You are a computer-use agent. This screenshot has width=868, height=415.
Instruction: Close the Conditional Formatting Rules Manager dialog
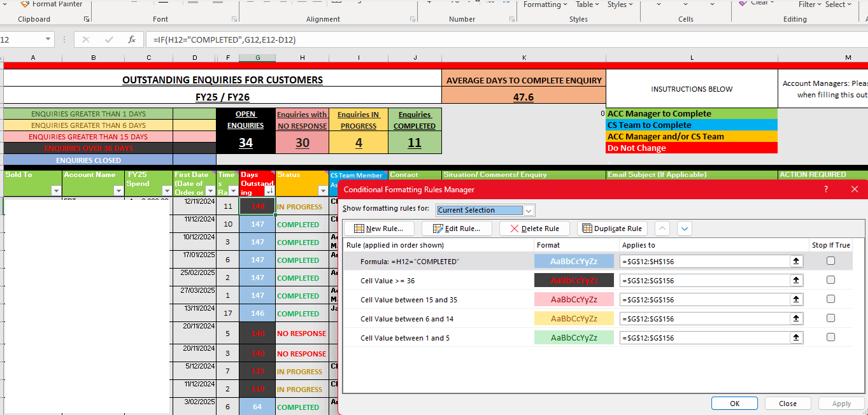coord(855,189)
